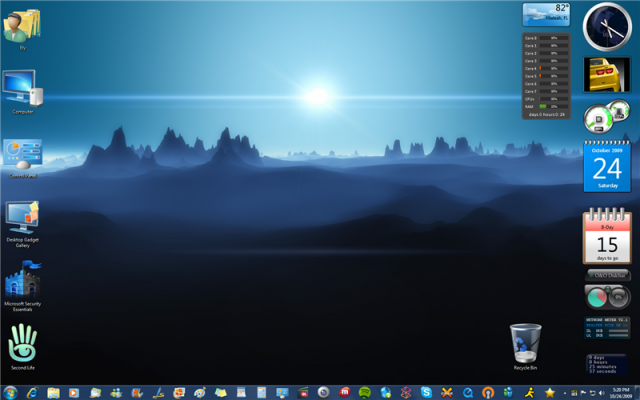Click the B-Day countdown gadget
This screenshot has width=640, height=400.
click(607, 236)
